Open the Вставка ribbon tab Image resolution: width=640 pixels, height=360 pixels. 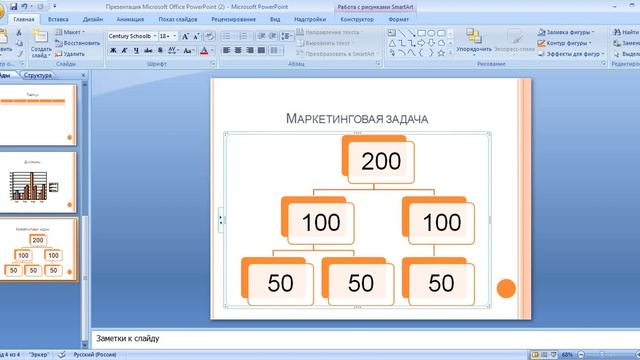[x=58, y=19]
